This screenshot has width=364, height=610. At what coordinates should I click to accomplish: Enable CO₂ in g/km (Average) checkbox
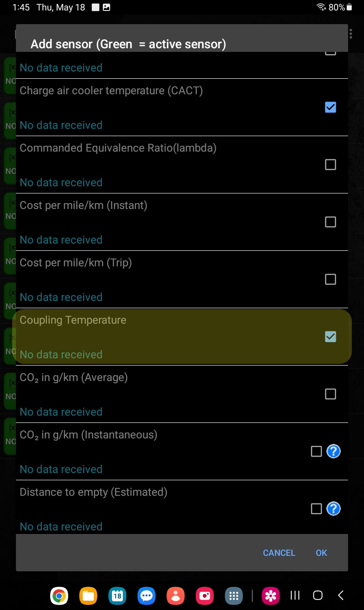click(330, 394)
